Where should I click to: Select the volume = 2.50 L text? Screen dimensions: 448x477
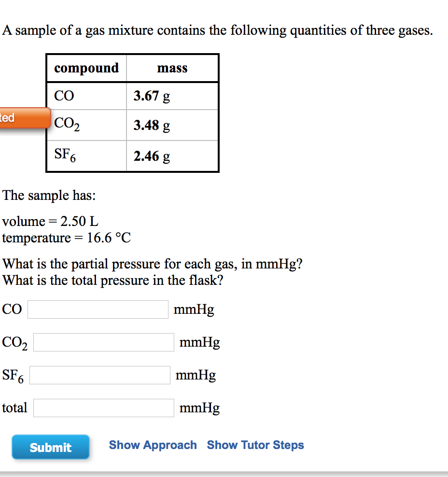tap(50, 221)
